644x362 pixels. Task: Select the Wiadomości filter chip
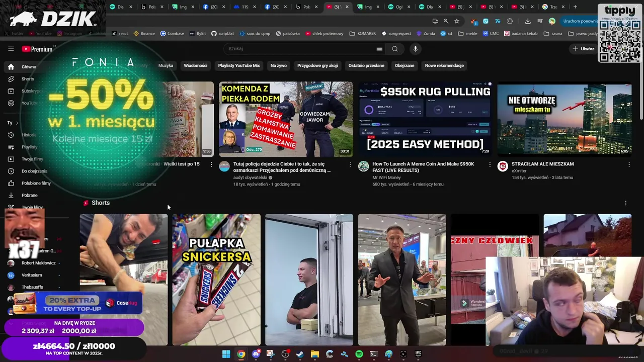point(195,65)
